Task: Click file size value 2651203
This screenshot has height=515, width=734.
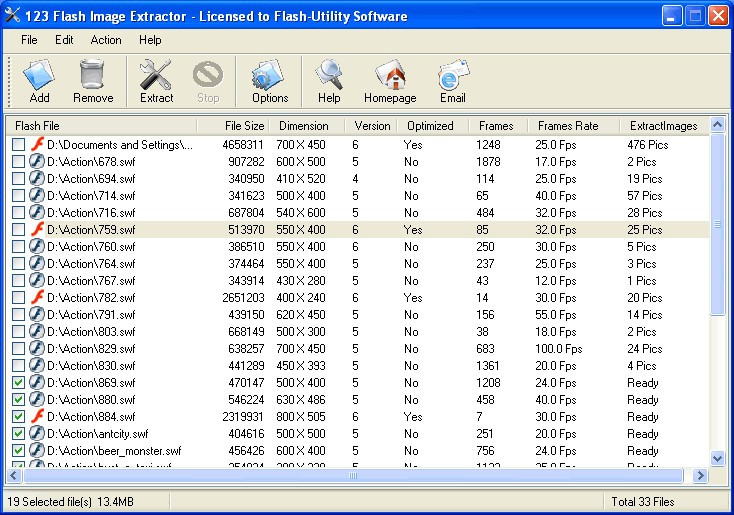Action: (243, 298)
